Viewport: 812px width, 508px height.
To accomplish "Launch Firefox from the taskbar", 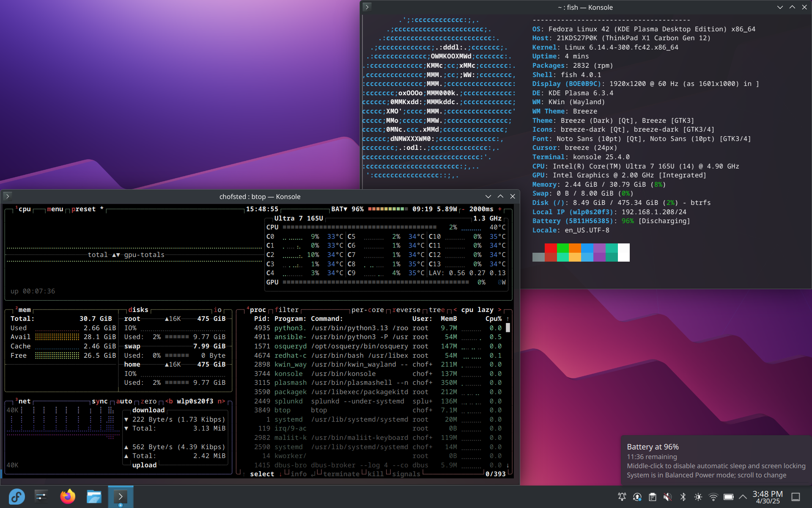I will [x=68, y=497].
